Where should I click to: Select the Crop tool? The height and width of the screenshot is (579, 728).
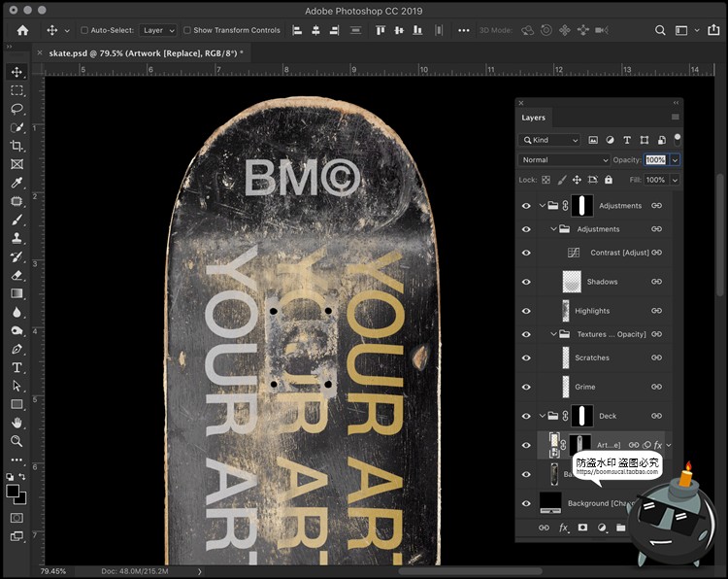pos(17,146)
